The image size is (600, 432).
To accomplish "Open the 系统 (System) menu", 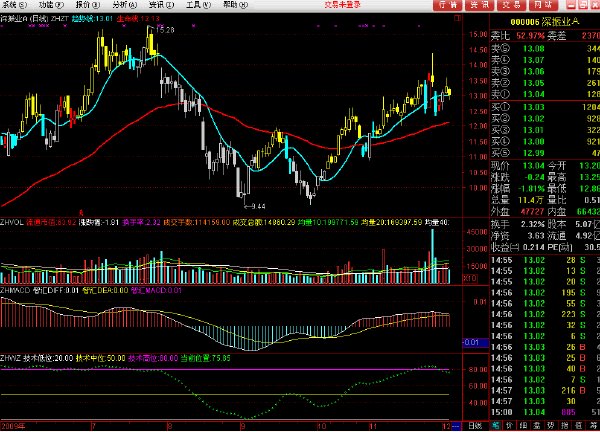I will (x=14, y=5).
